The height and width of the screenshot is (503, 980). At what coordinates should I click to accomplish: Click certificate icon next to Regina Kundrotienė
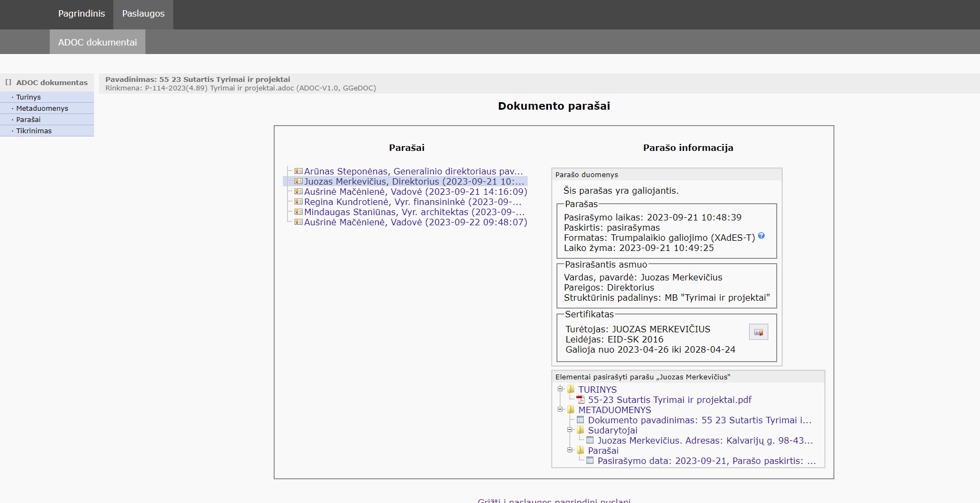coord(298,202)
